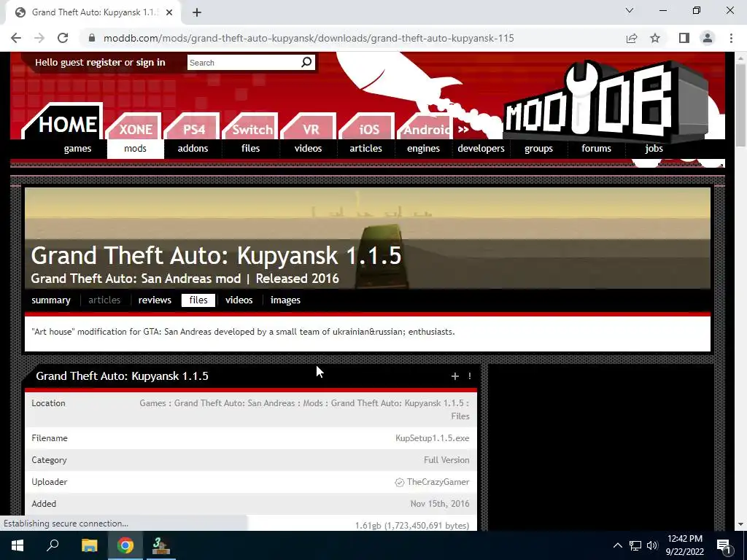Open Chrome's three-dot menu
Image resolution: width=747 pixels, height=560 pixels.
(x=731, y=38)
